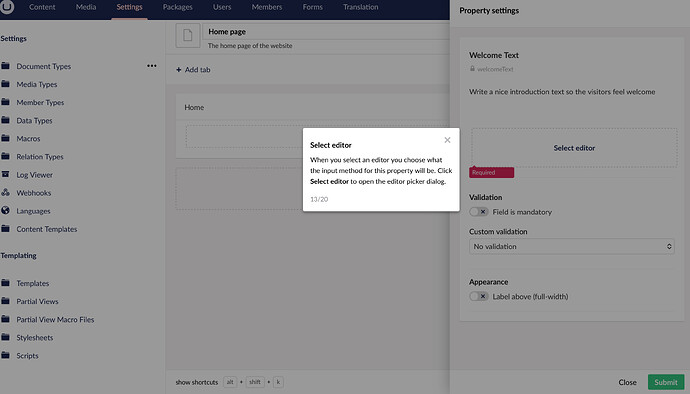Click the Relation Types folder icon
The height and width of the screenshot is (394, 690).
5,156
